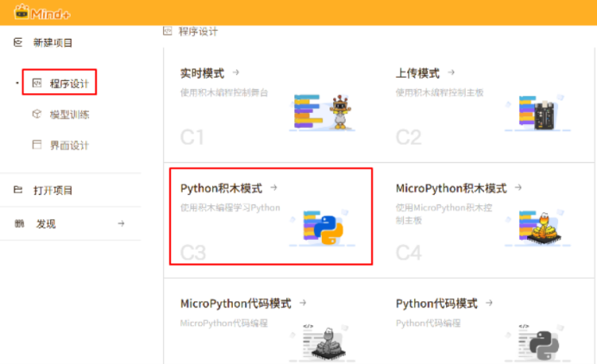
Task: Click the 界面设计 layout icon
Action: click(36, 145)
